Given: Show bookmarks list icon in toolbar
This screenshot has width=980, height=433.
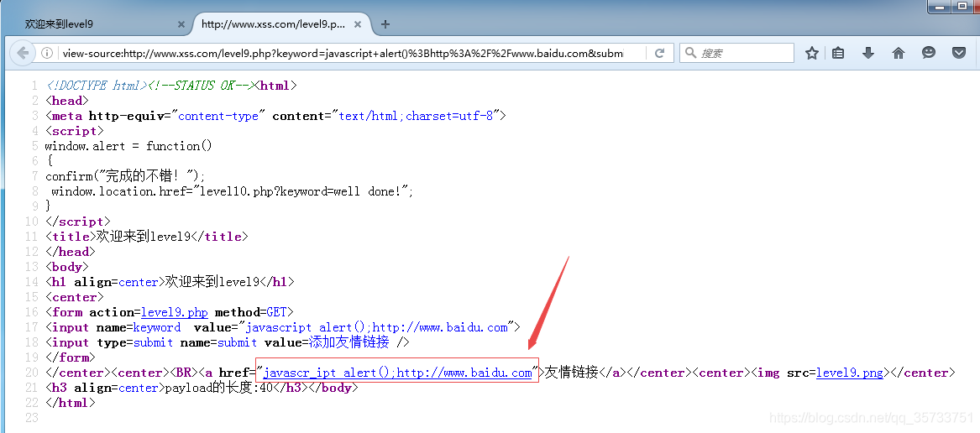Looking at the screenshot, I should (x=838, y=53).
